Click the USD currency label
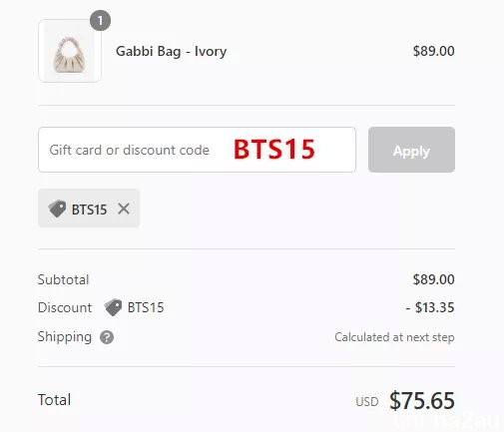 367,402
